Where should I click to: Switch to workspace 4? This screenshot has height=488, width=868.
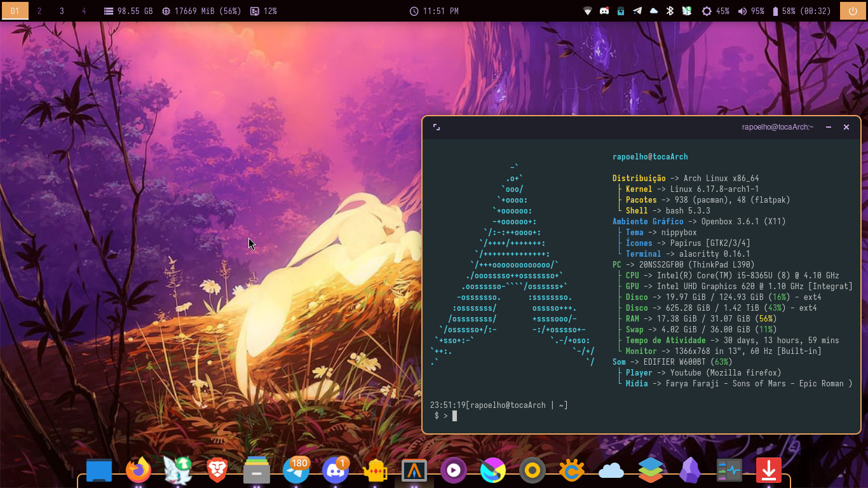point(84,11)
